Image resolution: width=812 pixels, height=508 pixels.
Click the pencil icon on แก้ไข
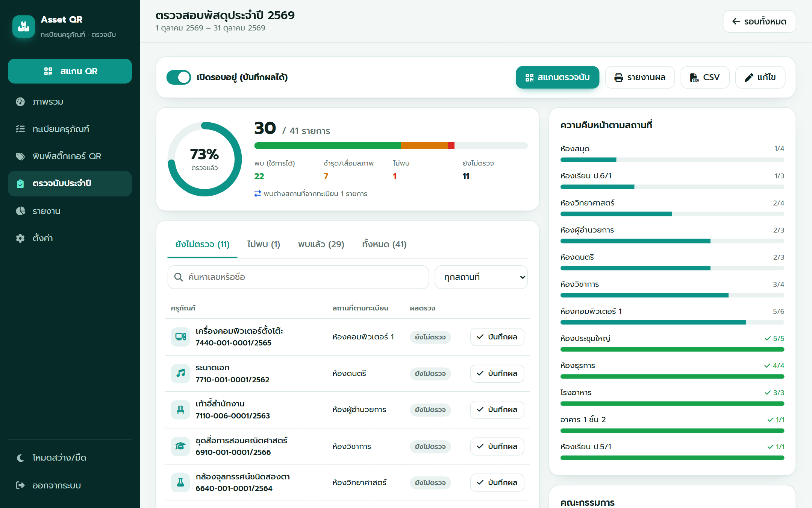click(749, 78)
